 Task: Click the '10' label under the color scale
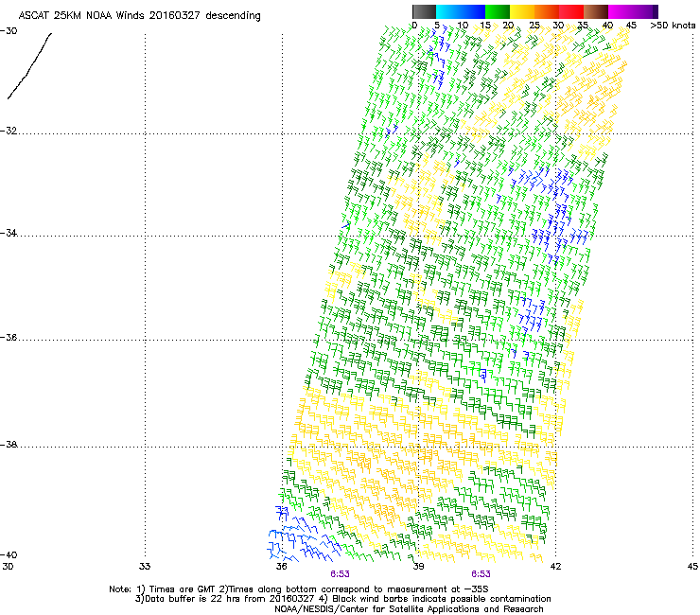pyautogui.click(x=463, y=26)
